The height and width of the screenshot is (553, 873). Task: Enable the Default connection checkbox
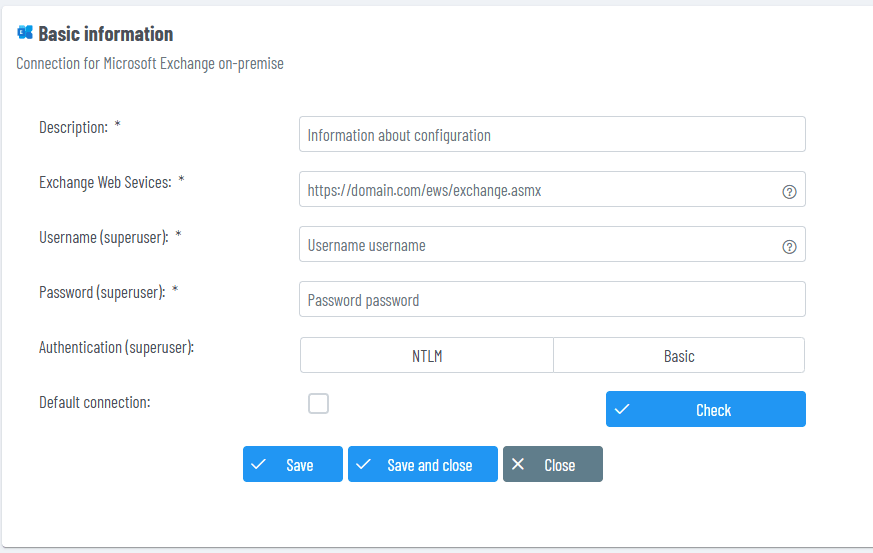point(318,404)
